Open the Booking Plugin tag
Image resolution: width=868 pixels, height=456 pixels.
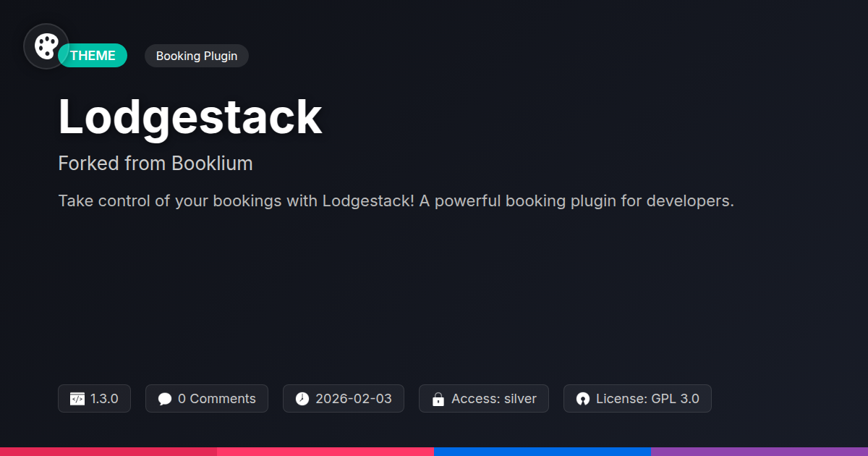point(197,56)
